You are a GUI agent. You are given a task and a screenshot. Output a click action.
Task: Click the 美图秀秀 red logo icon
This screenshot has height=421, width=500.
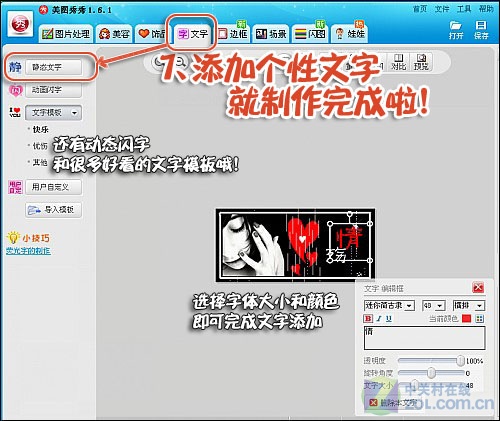tap(20, 24)
